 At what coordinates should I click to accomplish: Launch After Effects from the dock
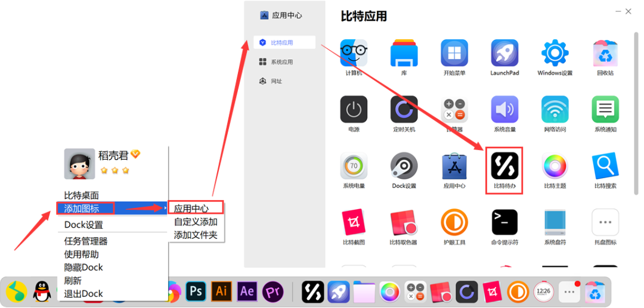point(247,291)
